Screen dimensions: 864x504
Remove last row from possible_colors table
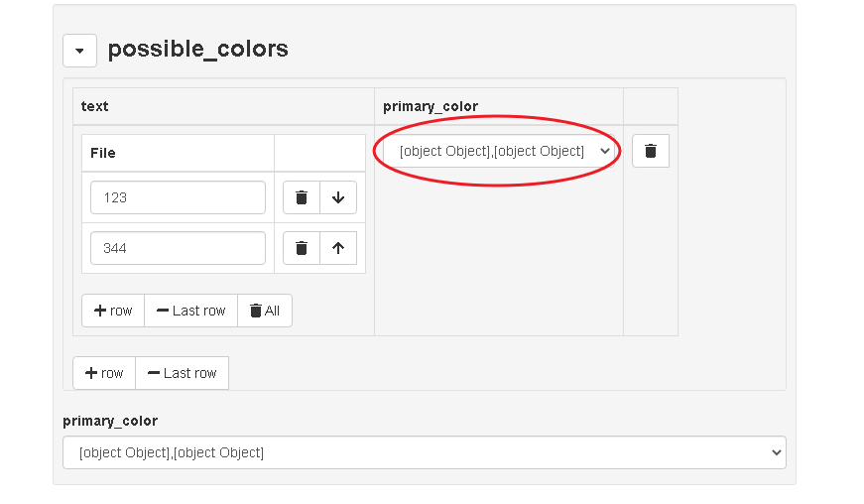click(183, 373)
